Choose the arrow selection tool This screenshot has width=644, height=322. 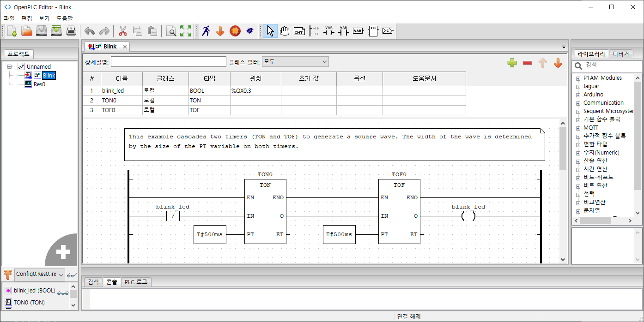pos(270,31)
